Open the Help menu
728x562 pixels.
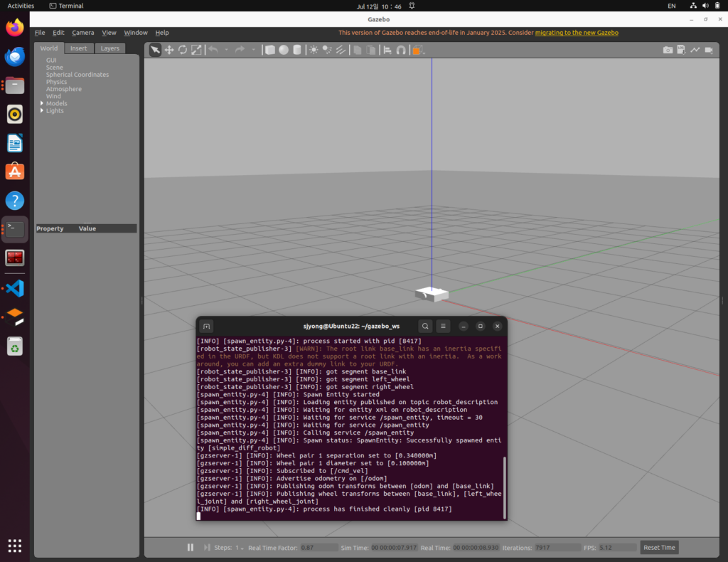[x=162, y=33]
